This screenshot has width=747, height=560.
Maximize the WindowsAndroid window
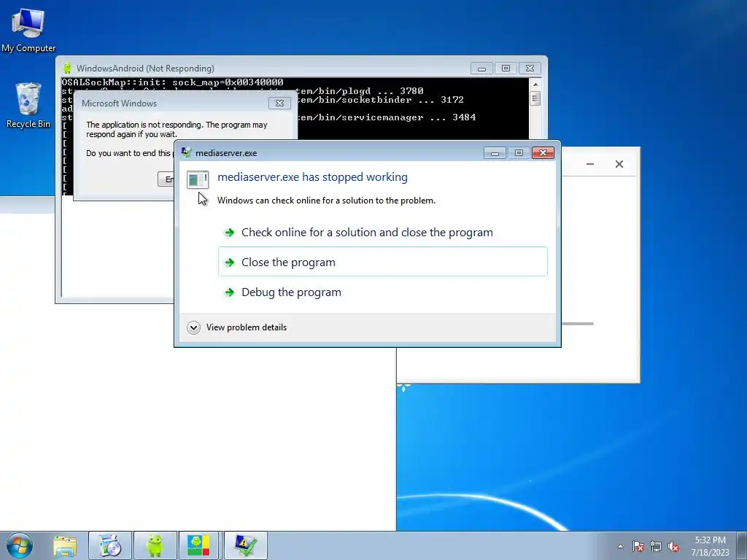[x=506, y=69]
